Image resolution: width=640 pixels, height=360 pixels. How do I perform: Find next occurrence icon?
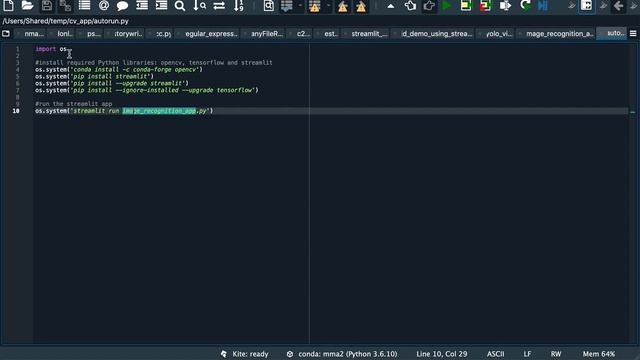pos(200,6)
